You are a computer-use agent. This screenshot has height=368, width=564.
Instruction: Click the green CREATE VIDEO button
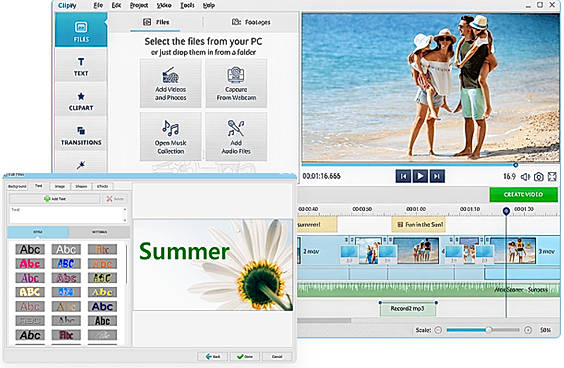coord(523,195)
